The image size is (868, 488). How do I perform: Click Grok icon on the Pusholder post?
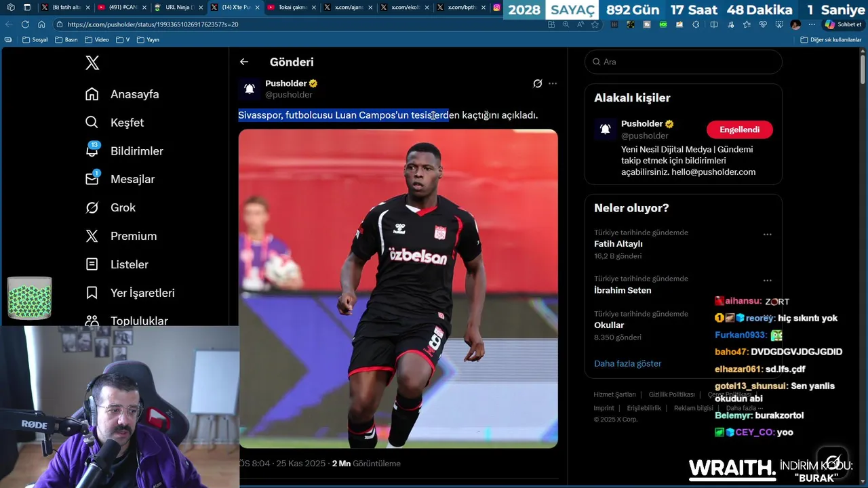tap(537, 83)
